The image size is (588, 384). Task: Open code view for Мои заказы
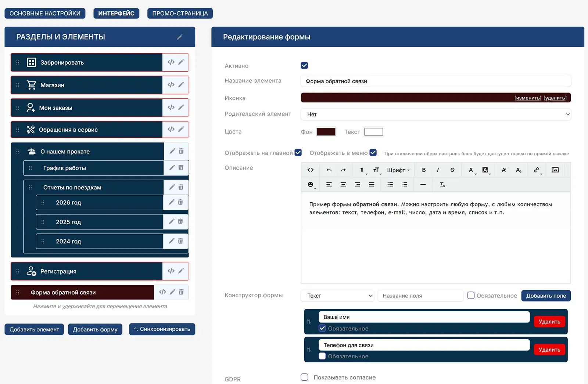(171, 107)
